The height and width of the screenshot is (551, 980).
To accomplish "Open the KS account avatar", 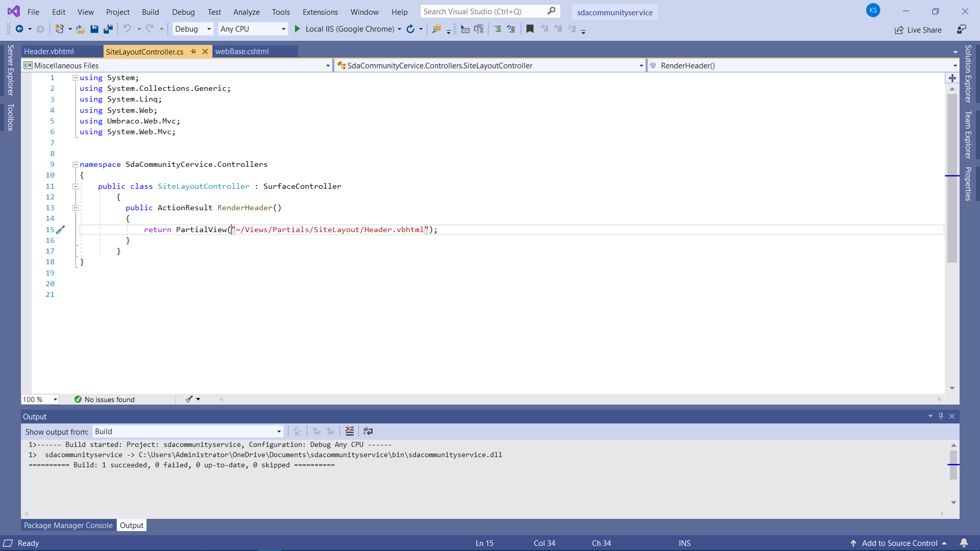I will [x=873, y=10].
